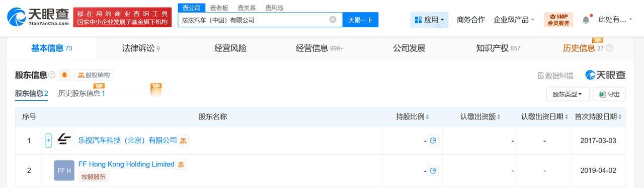Click the FF H avatar thumbnail
This screenshot has width=644, height=188.
tap(64, 170)
